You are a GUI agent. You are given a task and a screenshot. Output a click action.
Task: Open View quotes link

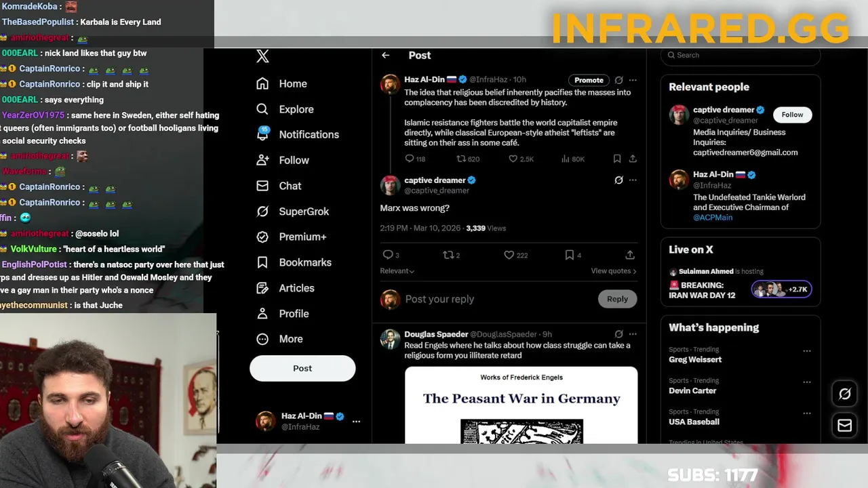tap(614, 271)
